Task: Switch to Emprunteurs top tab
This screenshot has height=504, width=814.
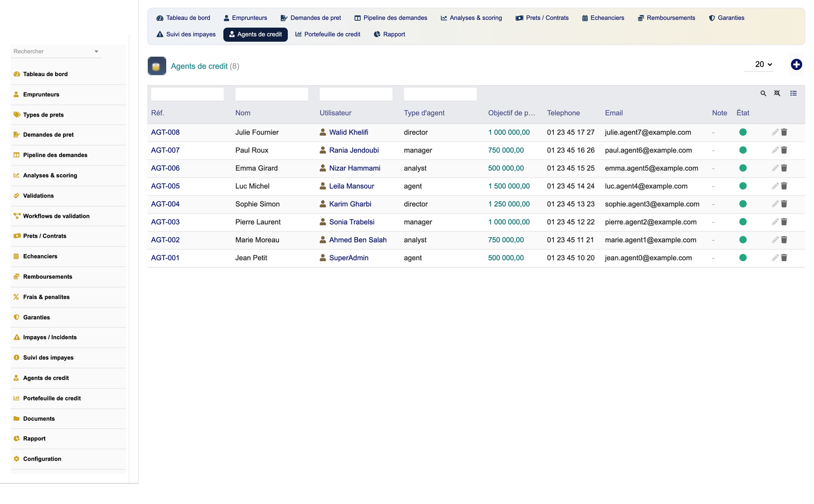Action: tap(246, 18)
